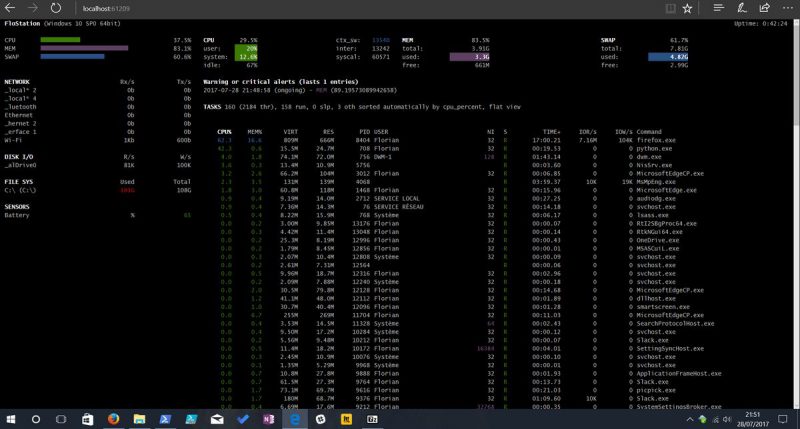Viewport: 800px width, 429px height.
Task: Click the purple MEM usage bar
Action: (84, 48)
